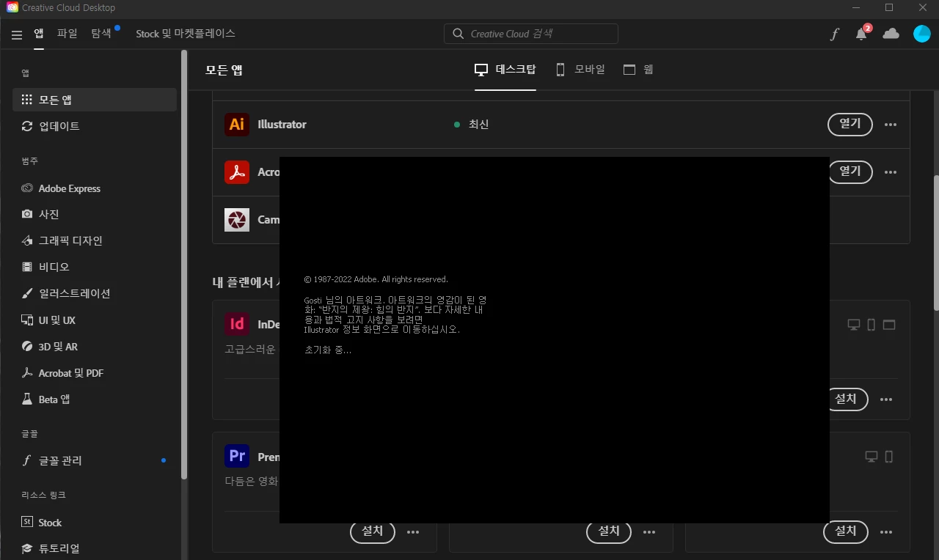The width and height of the screenshot is (939, 560).
Task: Click the Premiere Pro app icon
Action: tap(237, 457)
